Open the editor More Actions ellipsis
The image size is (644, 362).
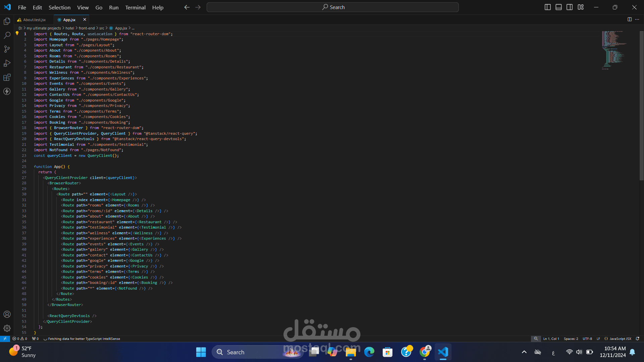click(x=637, y=19)
